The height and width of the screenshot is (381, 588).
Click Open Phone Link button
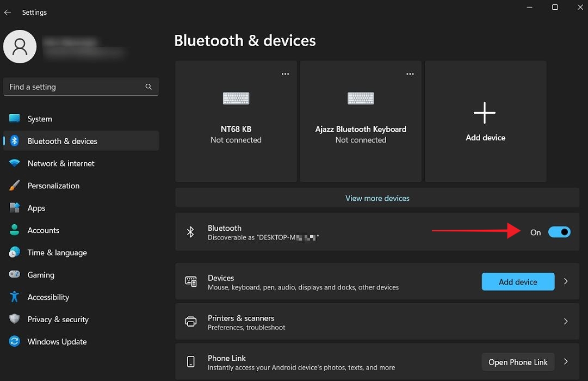tap(517, 362)
